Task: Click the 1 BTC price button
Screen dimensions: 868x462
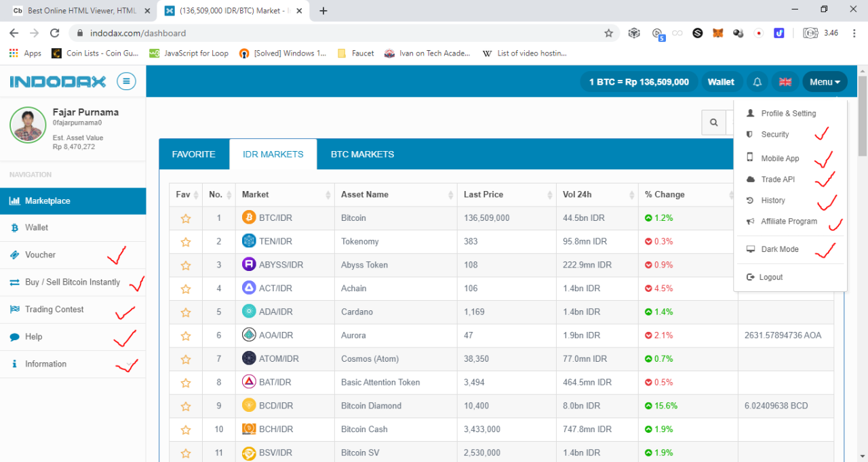Action: click(x=639, y=82)
